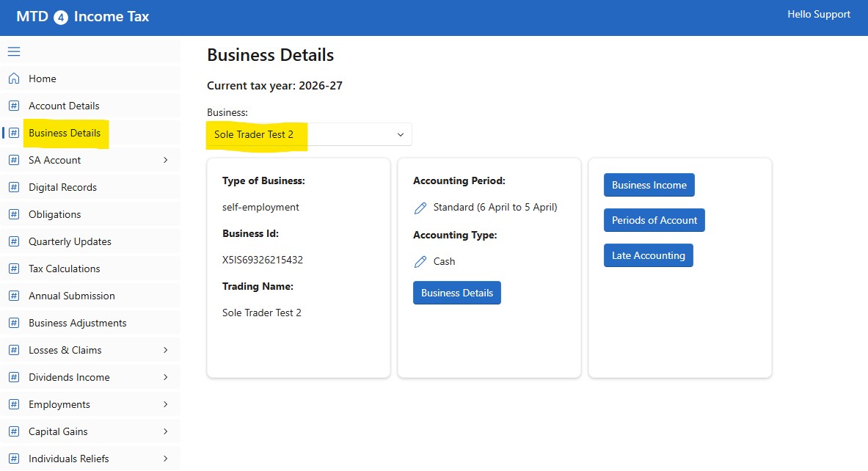868x471 pixels.
Task: Click the Business Income button
Action: 649,185
